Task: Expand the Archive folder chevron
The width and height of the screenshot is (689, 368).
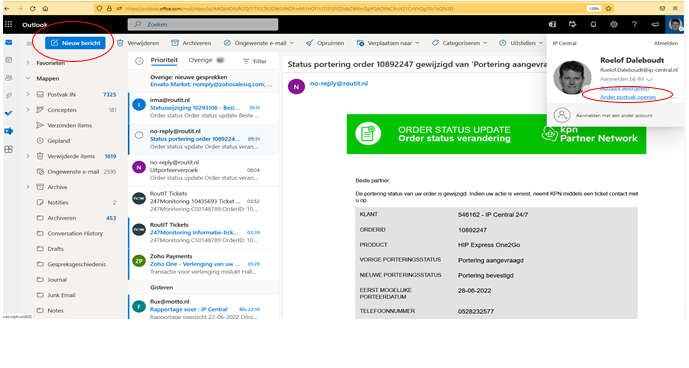Action: (x=28, y=187)
